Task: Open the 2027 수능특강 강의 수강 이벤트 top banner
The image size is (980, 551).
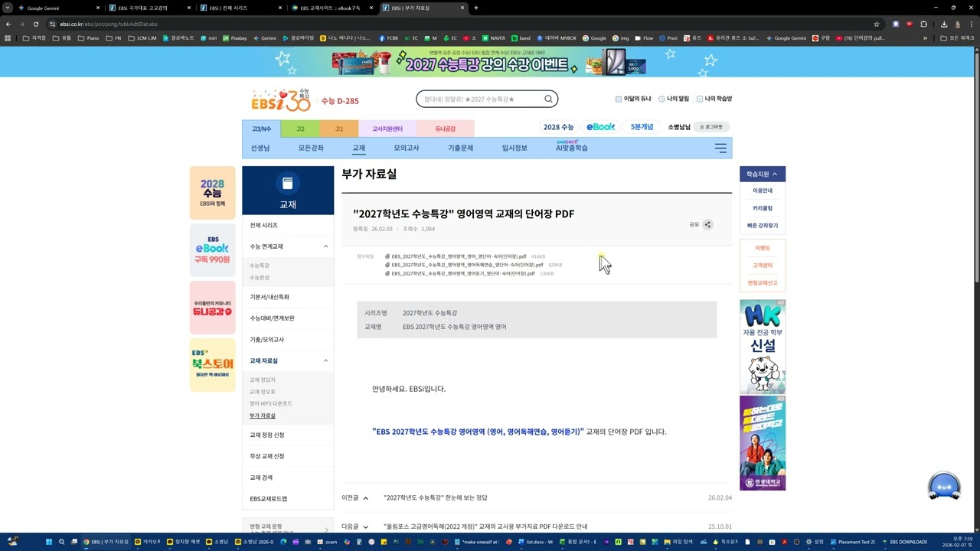Action: coord(488,62)
